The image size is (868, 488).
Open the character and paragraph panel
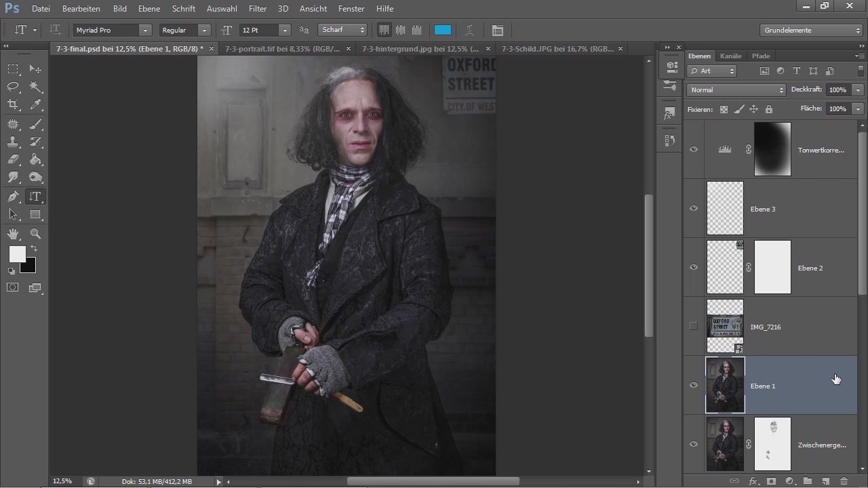point(498,30)
